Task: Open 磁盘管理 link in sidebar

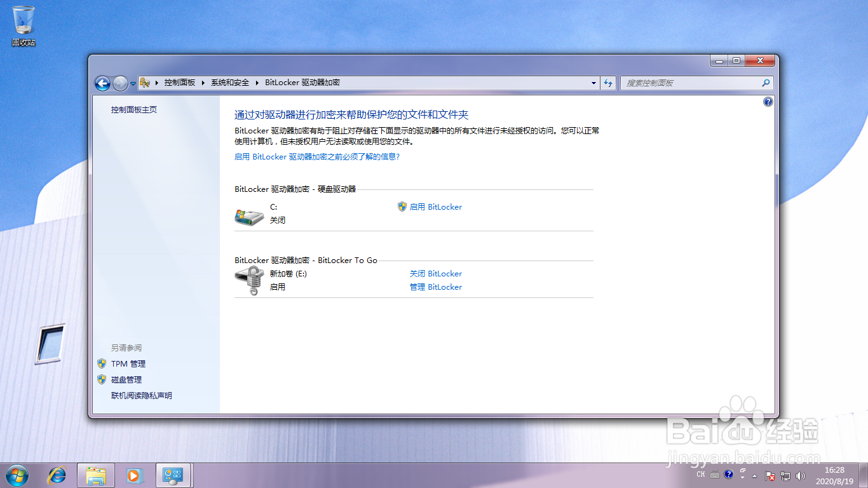Action: pyautogui.click(x=126, y=379)
